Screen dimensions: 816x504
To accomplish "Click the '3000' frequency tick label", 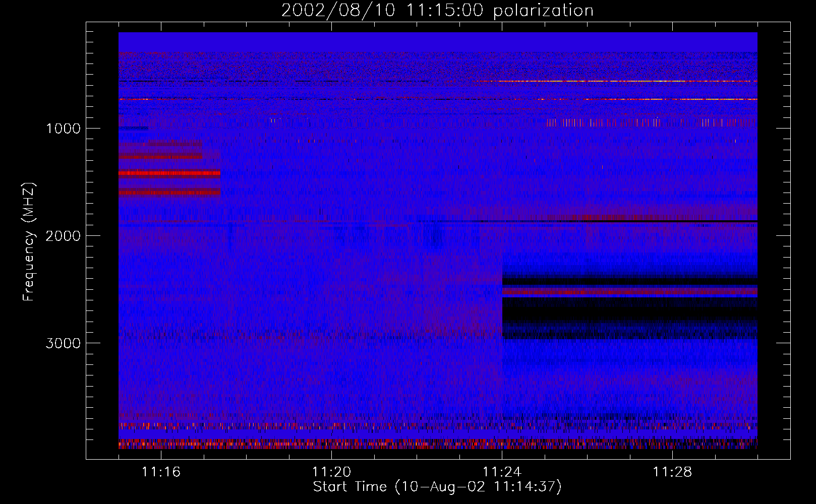I will 63,343.
